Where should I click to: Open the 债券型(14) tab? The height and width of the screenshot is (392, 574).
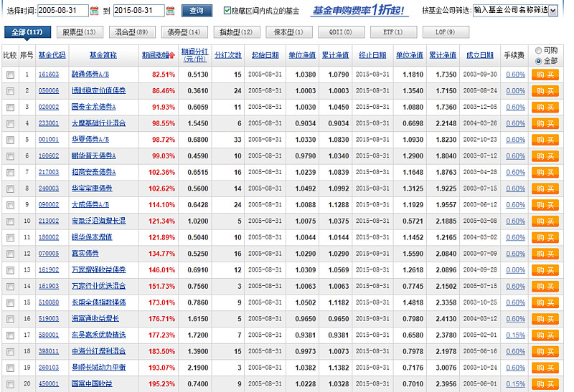pyautogui.click(x=184, y=32)
